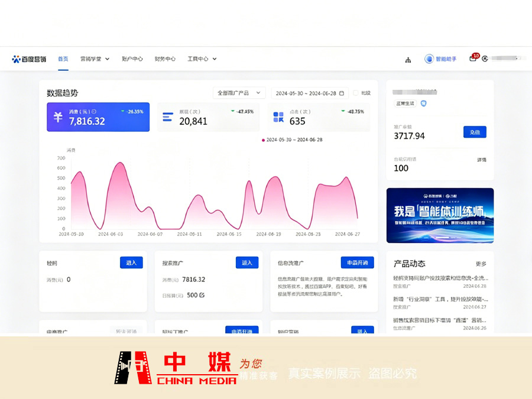Click the pink chart legend dot
This screenshot has height=399, width=532.
(x=263, y=140)
